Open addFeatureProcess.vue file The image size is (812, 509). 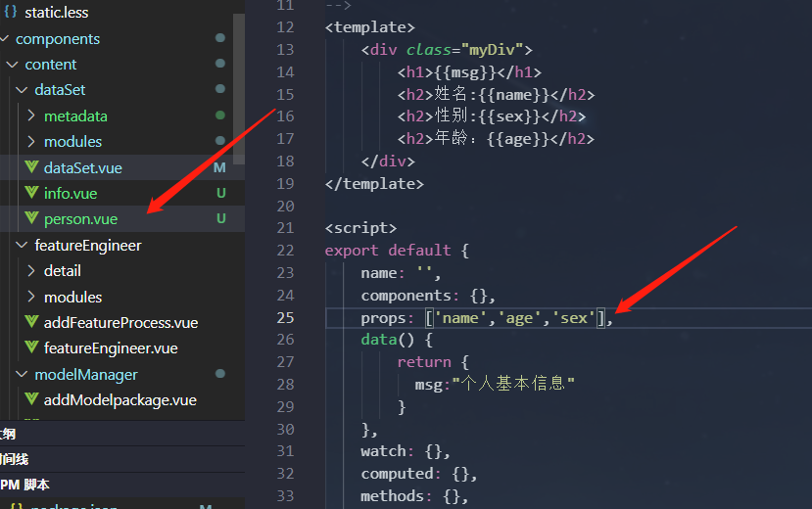(120, 323)
